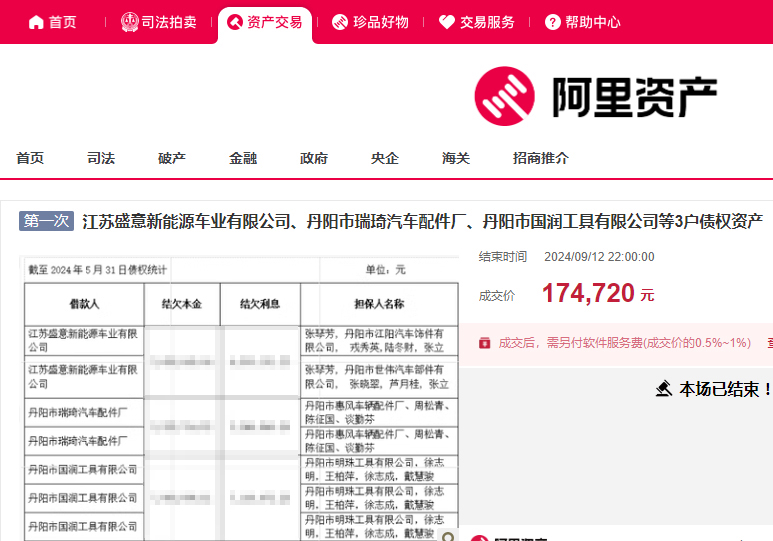
Task: Select the 央企 navigation item
Action: [x=385, y=158]
